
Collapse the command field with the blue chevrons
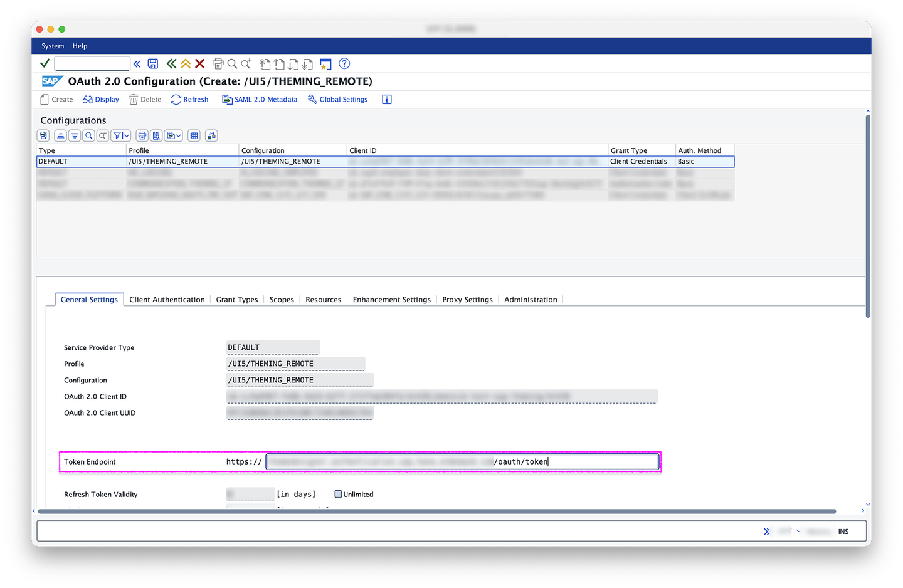point(137,64)
